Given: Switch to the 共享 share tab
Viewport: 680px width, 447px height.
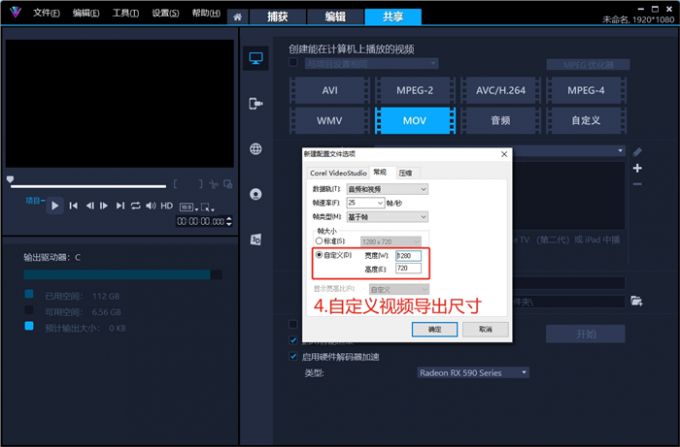Looking at the screenshot, I should [393, 17].
